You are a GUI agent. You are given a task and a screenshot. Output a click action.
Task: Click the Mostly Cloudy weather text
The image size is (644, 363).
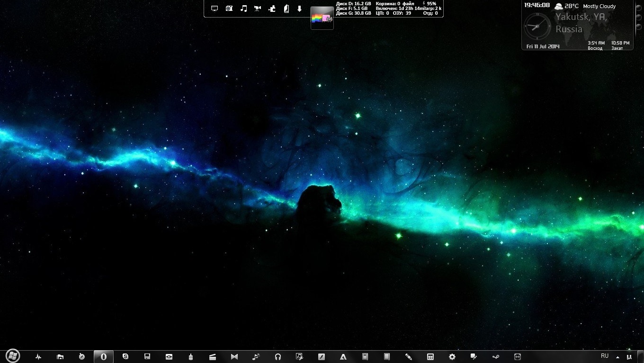tap(599, 6)
